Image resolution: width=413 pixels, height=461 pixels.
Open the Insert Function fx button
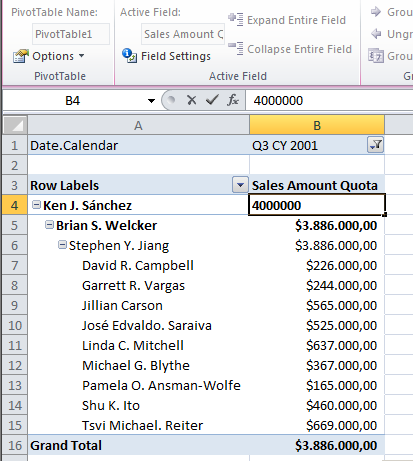tap(233, 100)
